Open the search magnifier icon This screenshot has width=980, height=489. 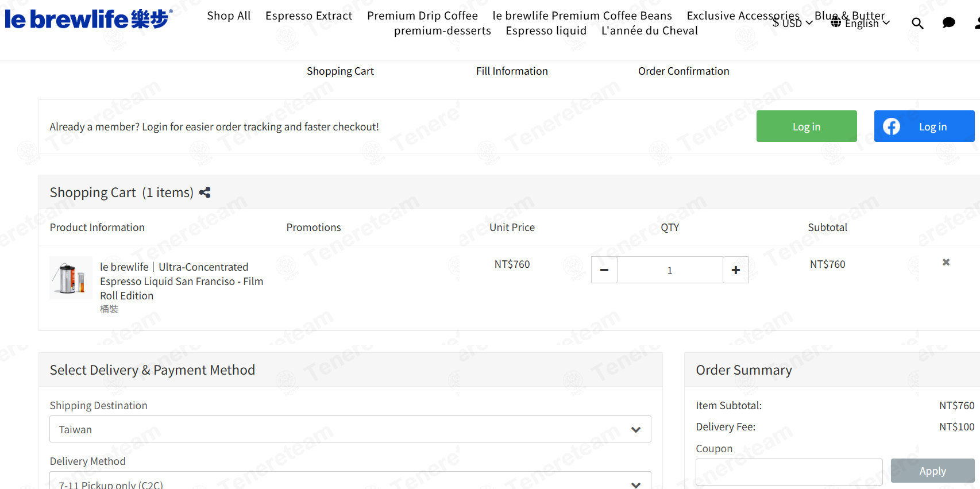[x=917, y=23]
